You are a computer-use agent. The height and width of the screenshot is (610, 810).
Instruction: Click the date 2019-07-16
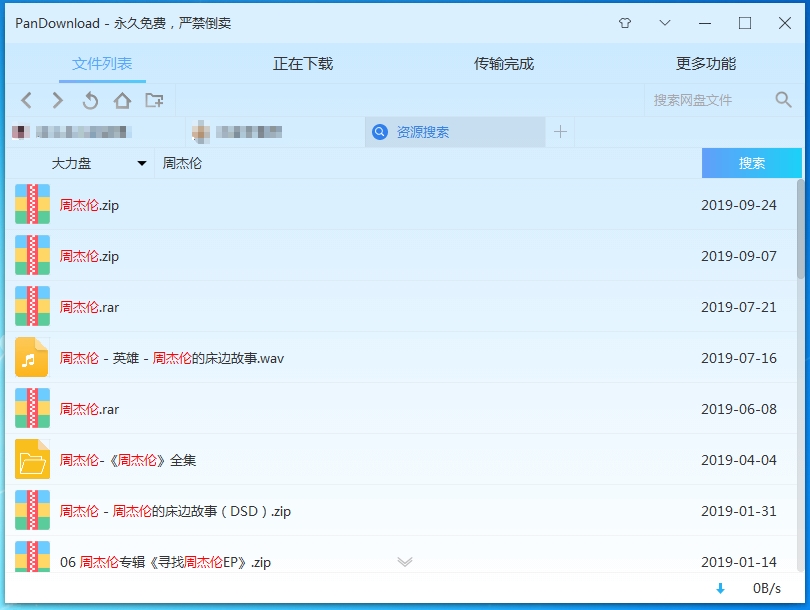pos(739,358)
